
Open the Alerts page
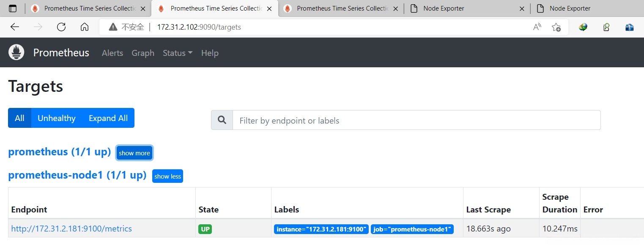point(112,53)
